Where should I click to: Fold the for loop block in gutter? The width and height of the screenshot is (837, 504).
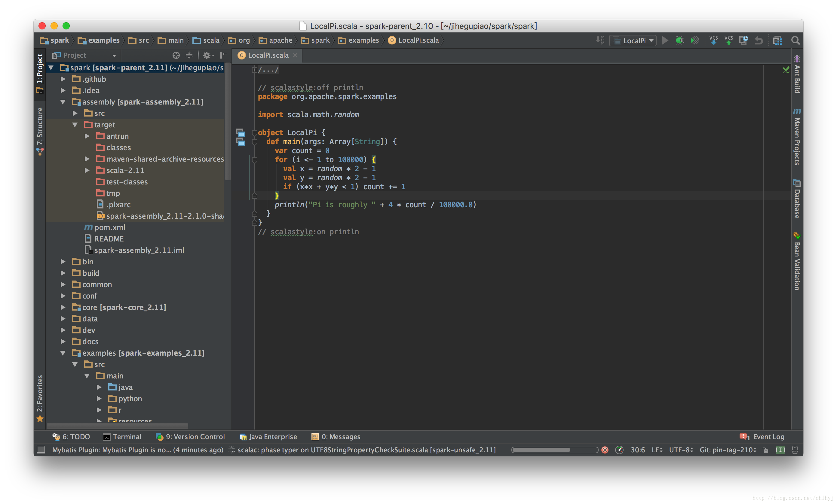254,160
